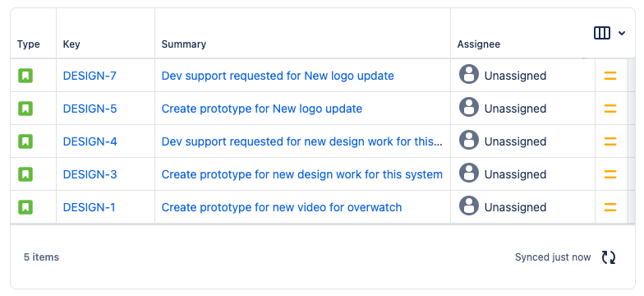Click the unassigned avatar for DESIGN-7

pos(469,74)
